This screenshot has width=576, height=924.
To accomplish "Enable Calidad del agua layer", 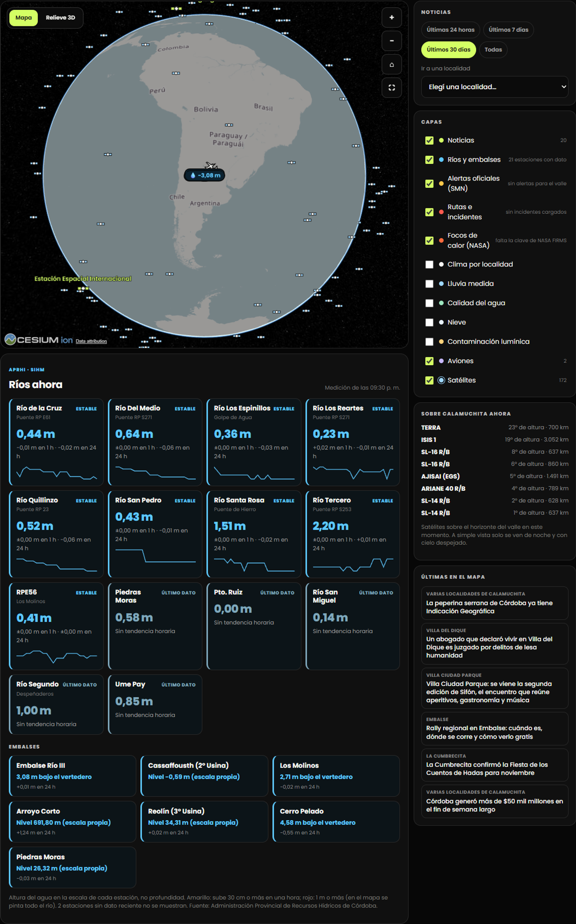I will point(429,303).
